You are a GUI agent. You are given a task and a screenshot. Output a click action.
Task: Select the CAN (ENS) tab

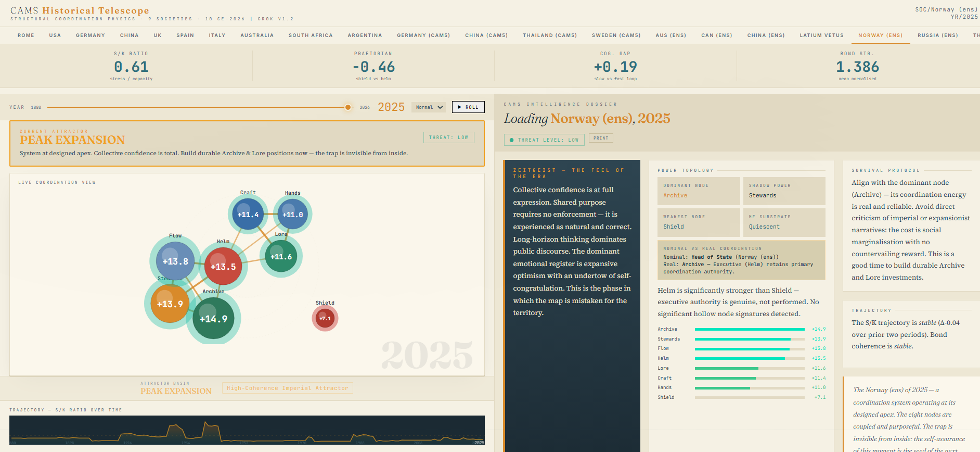click(x=717, y=35)
